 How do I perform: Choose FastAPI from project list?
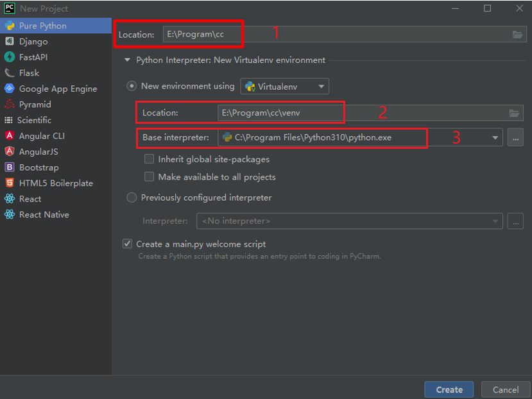(x=56, y=57)
